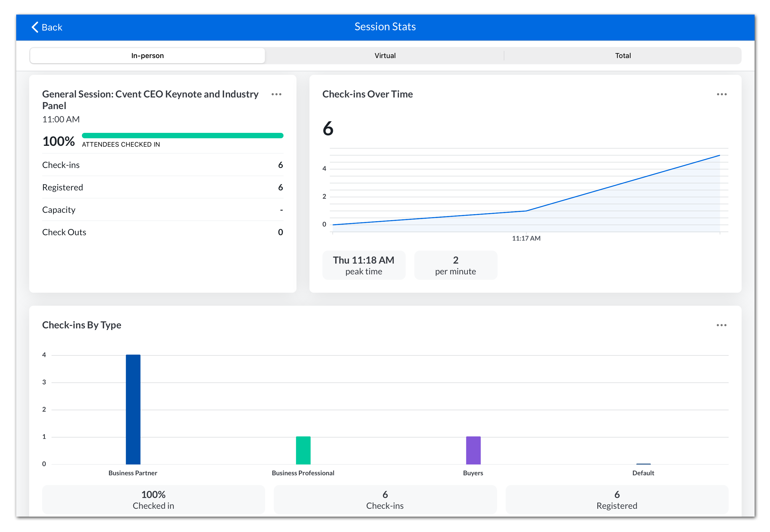The height and width of the screenshot is (532, 770).
Task: Click the Check-ins Over Time heading
Action: [367, 94]
